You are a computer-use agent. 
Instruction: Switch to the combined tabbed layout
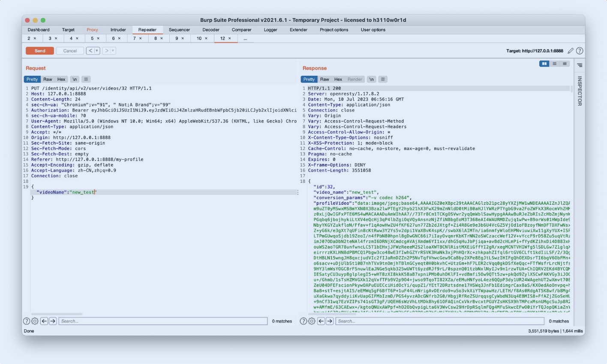(x=565, y=64)
